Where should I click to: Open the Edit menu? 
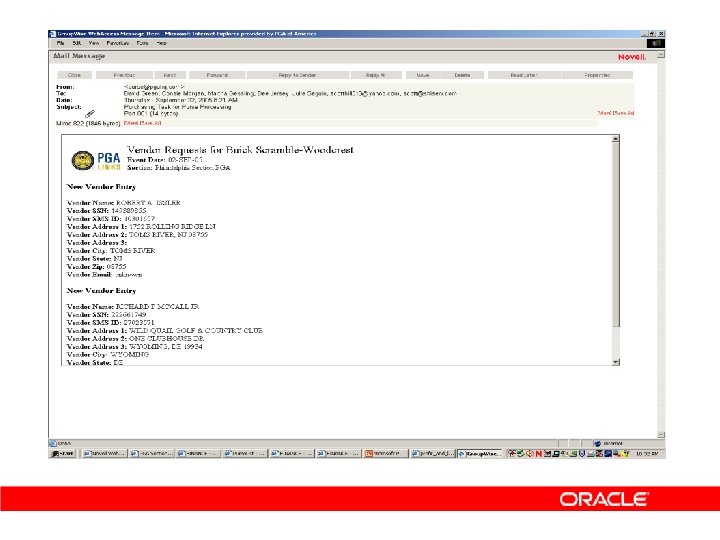[x=77, y=43]
